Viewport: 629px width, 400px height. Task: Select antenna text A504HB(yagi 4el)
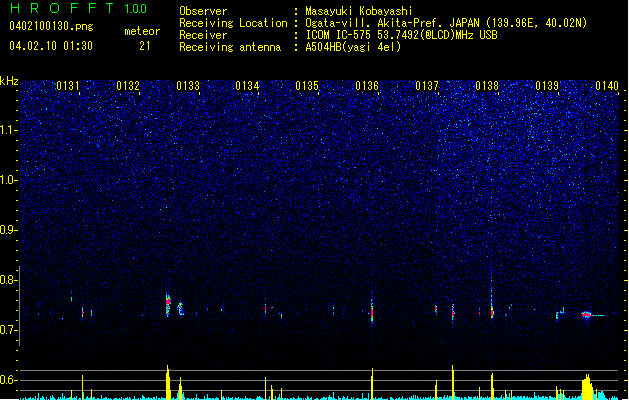pos(353,47)
